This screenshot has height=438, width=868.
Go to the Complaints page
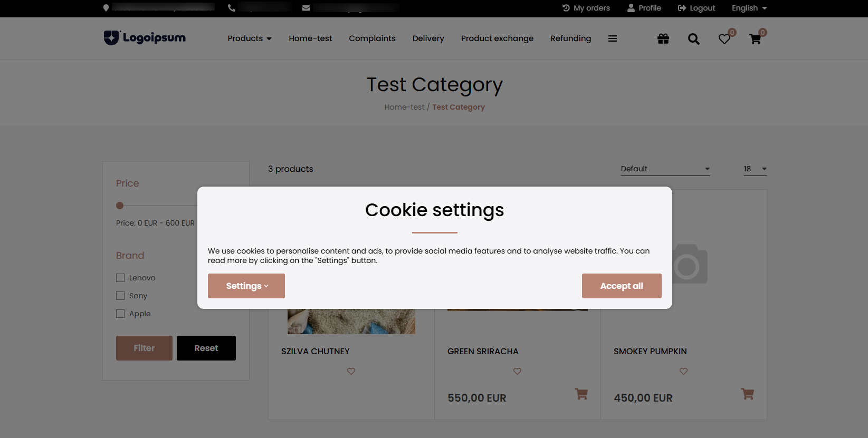(x=372, y=38)
